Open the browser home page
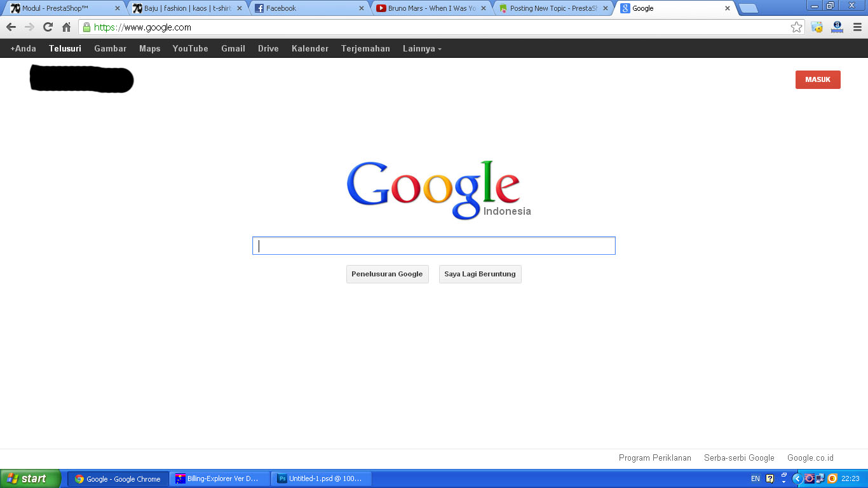 click(x=66, y=27)
